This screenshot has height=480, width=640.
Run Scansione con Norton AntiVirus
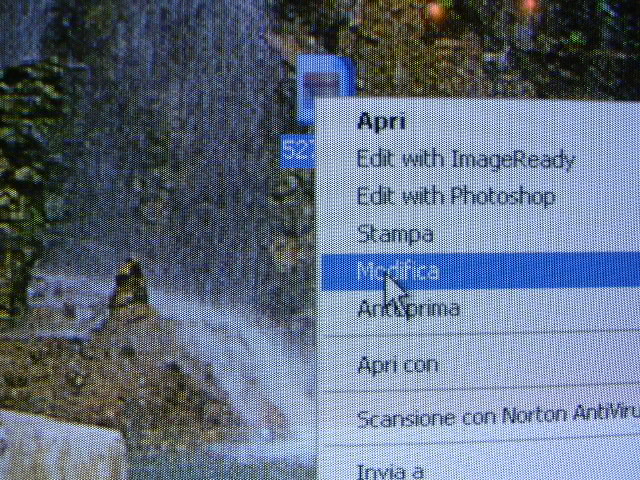click(495, 417)
